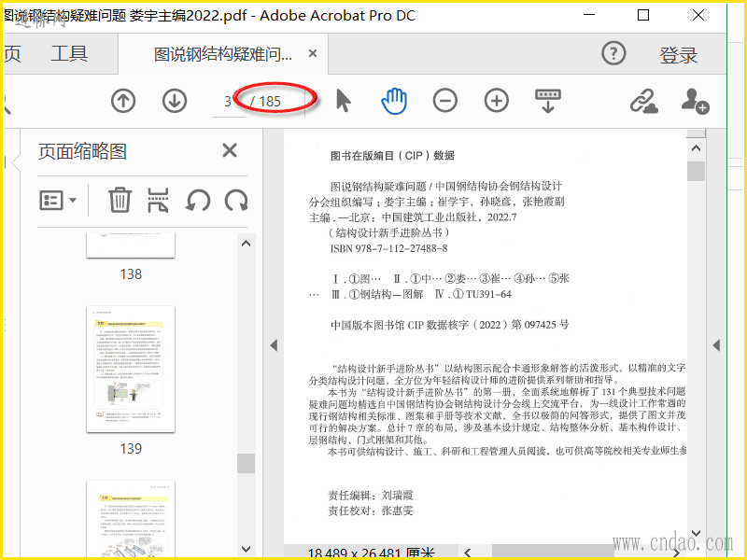Expand the right tools pane arrow

tap(716, 345)
